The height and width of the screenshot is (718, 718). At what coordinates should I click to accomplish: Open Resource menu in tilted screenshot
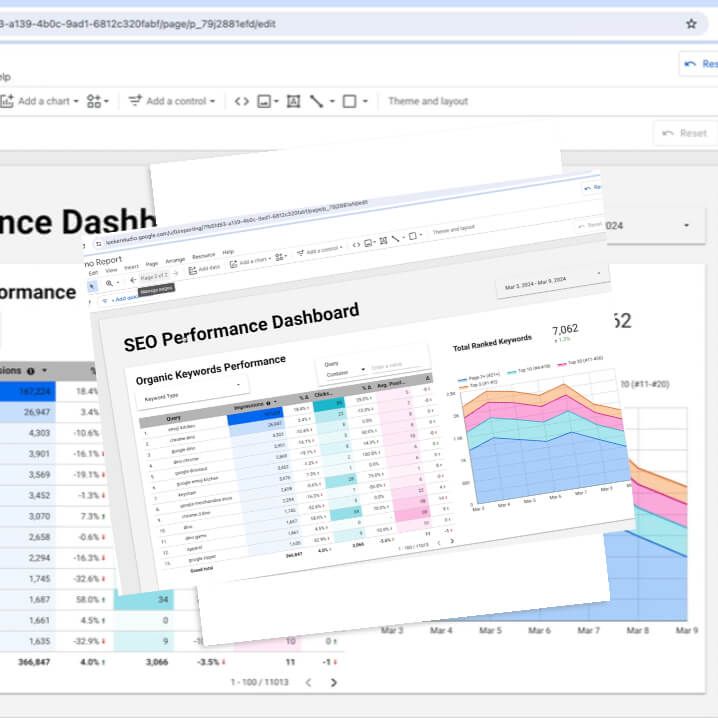pyautogui.click(x=203, y=256)
